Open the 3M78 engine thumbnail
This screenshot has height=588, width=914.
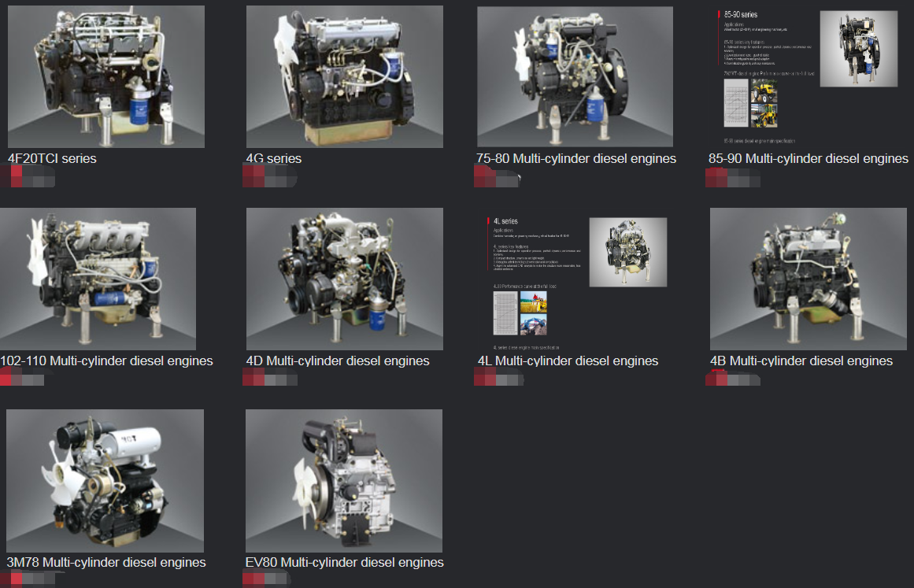point(105,480)
